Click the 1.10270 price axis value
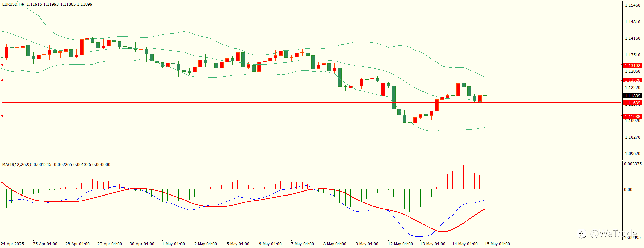Screen dimensions: 644x248 tap(632, 137)
